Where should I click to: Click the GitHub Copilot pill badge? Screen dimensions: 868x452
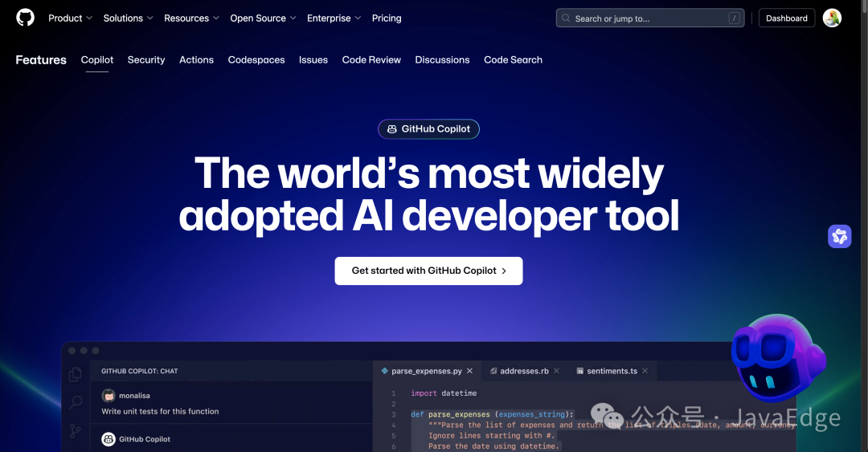click(428, 129)
